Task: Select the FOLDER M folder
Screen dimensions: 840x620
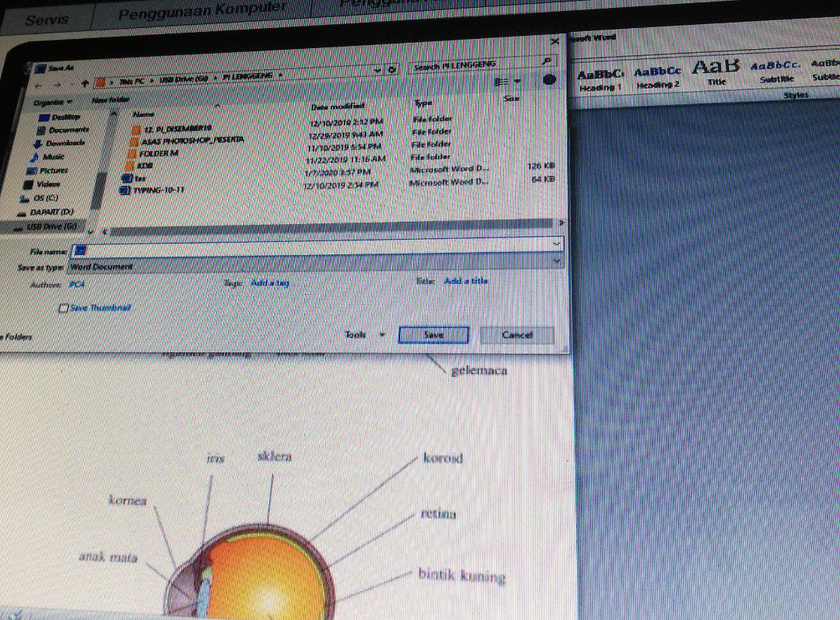Action: click(160, 153)
